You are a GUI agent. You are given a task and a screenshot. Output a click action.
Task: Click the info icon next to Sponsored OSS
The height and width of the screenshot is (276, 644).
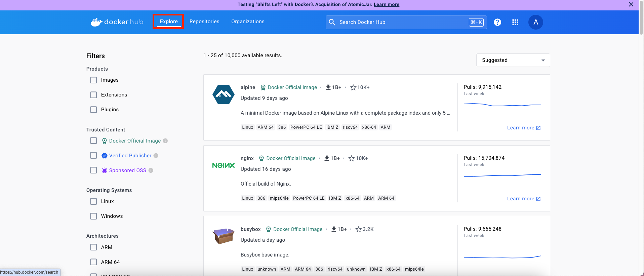151,170
